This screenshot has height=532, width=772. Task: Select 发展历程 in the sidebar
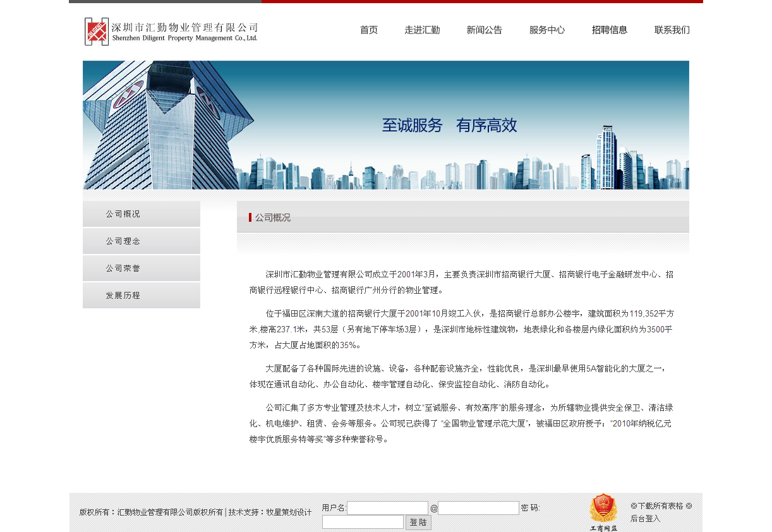pyautogui.click(x=141, y=295)
